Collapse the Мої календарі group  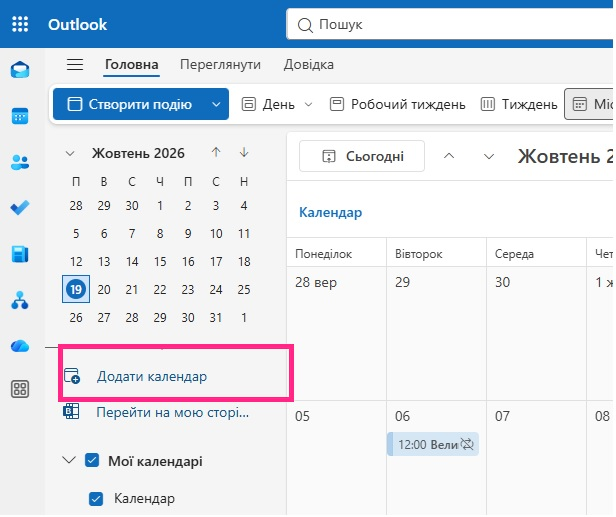coord(69,460)
